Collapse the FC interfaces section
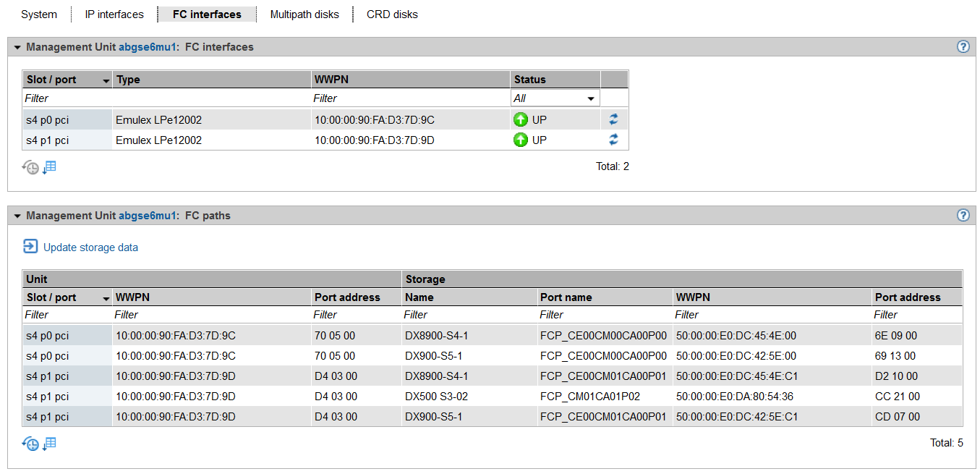The image size is (980, 474). pyautogui.click(x=17, y=47)
